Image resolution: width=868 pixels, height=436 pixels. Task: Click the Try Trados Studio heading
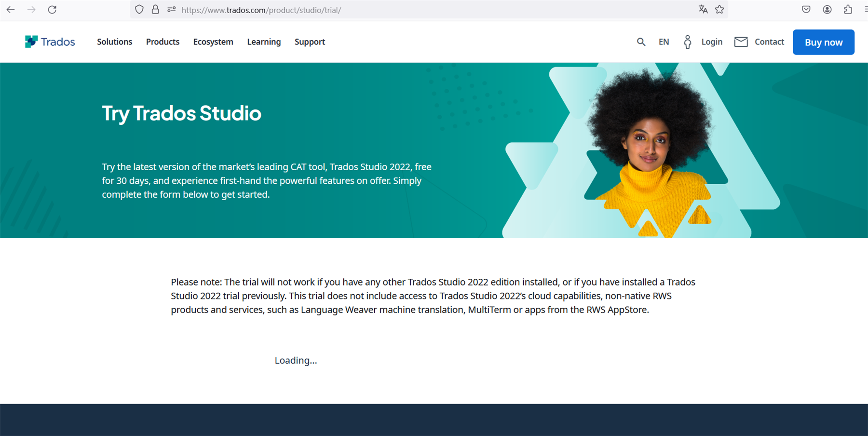pyautogui.click(x=181, y=113)
